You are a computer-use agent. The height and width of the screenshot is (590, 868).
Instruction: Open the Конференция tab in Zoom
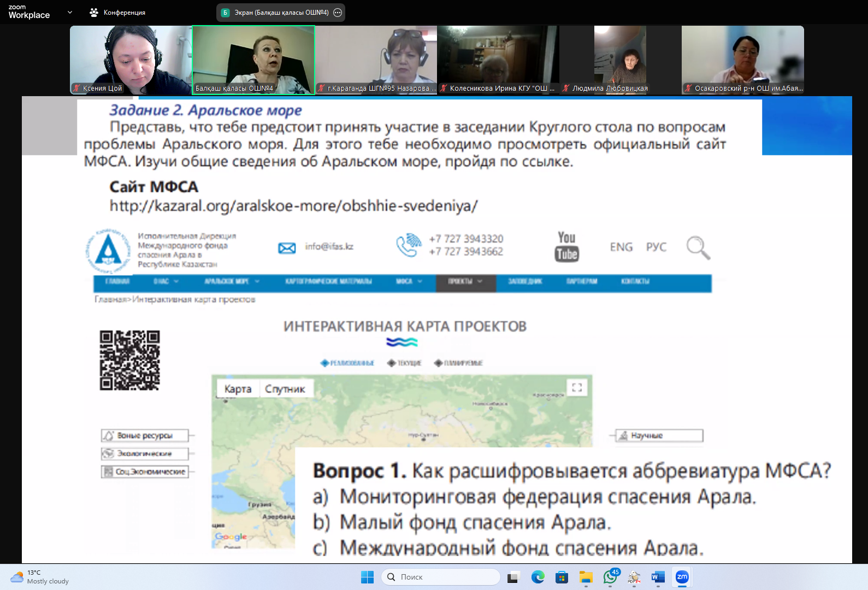coord(118,13)
